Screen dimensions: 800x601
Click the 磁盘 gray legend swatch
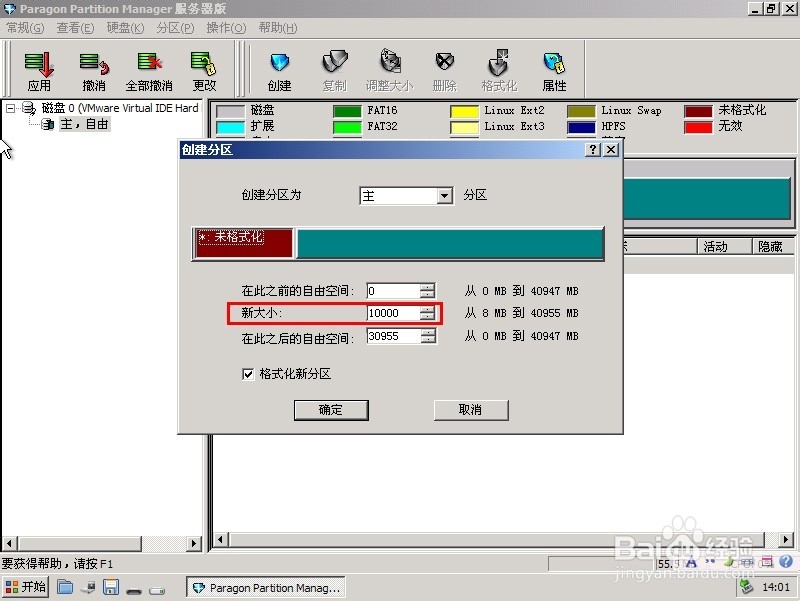click(x=231, y=111)
